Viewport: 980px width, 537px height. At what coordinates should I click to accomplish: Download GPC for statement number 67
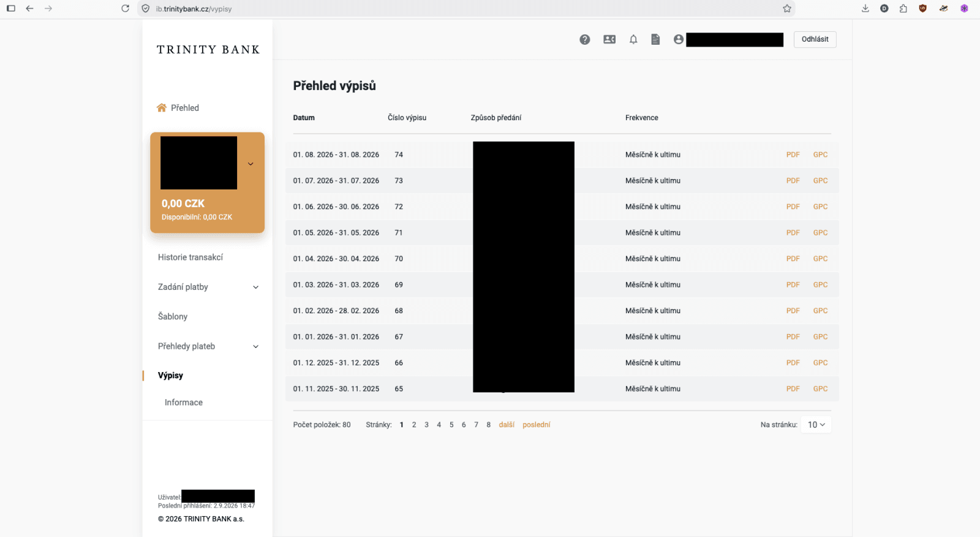tap(821, 337)
